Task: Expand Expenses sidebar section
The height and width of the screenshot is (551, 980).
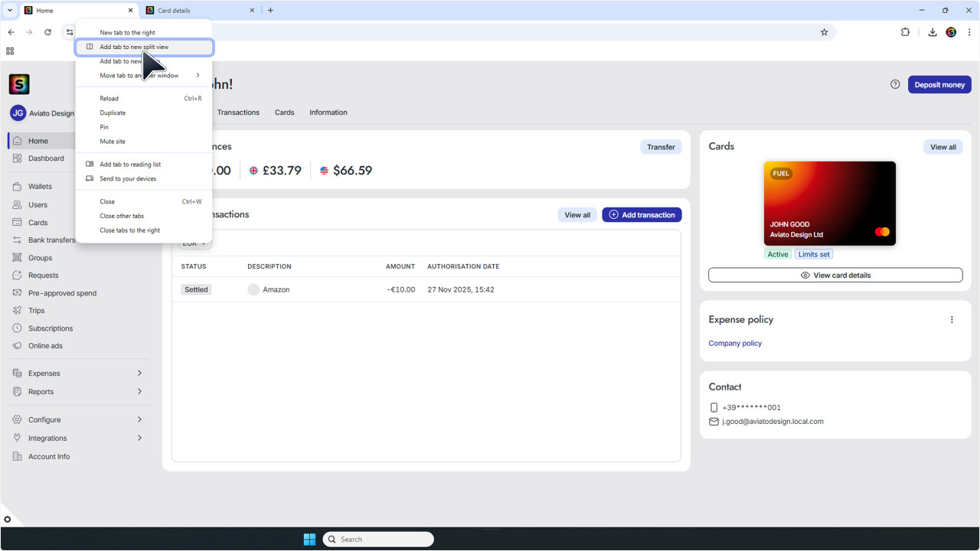Action: 79,373
